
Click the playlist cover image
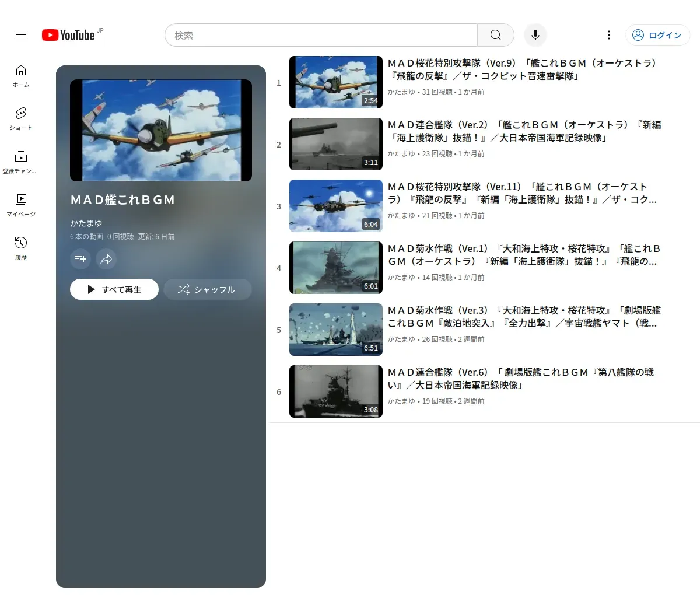click(161, 130)
